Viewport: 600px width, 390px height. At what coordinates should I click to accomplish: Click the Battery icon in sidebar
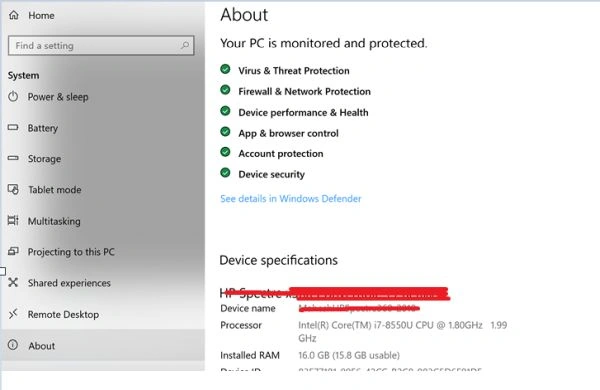[13, 127]
